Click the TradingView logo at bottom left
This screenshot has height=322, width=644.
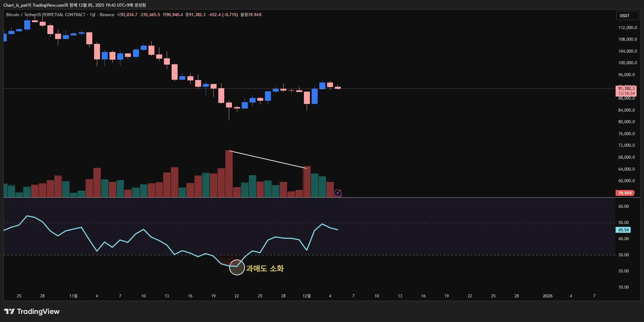click(x=32, y=311)
